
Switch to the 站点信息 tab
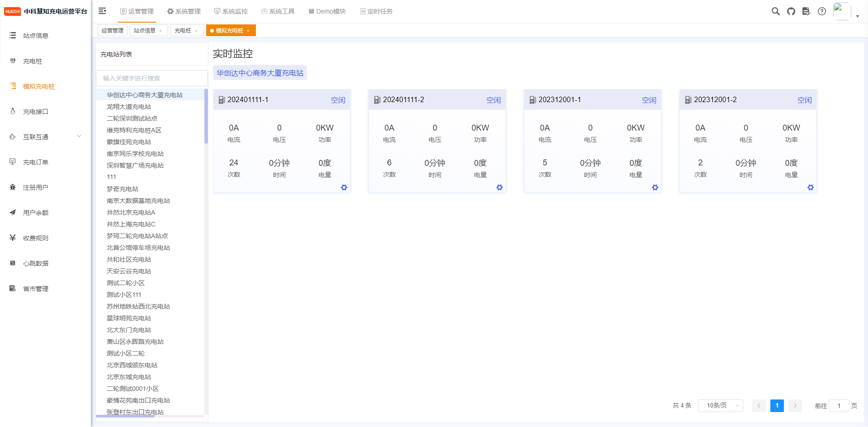pyautogui.click(x=145, y=31)
